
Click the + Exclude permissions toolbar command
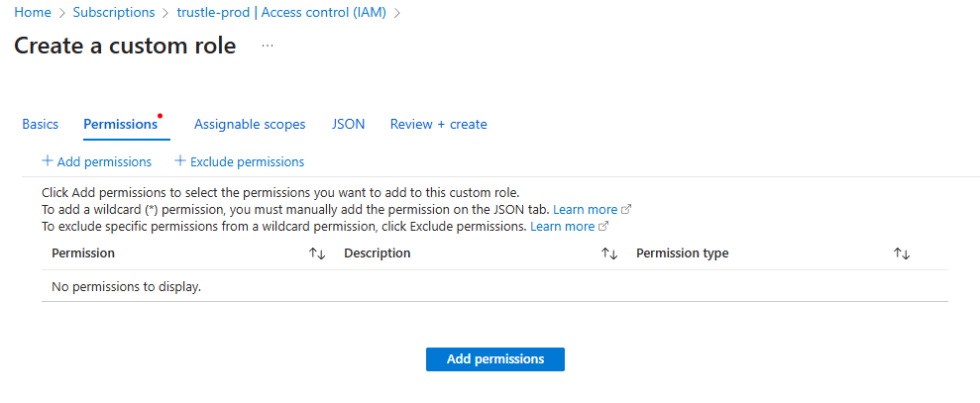point(240,161)
